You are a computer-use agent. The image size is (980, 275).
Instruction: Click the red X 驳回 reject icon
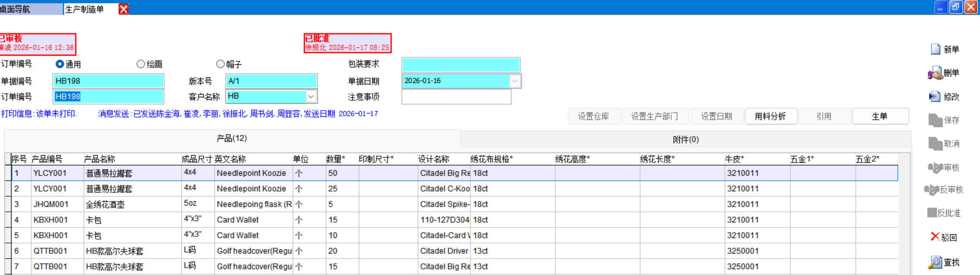pyautogui.click(x=935, y=237)
